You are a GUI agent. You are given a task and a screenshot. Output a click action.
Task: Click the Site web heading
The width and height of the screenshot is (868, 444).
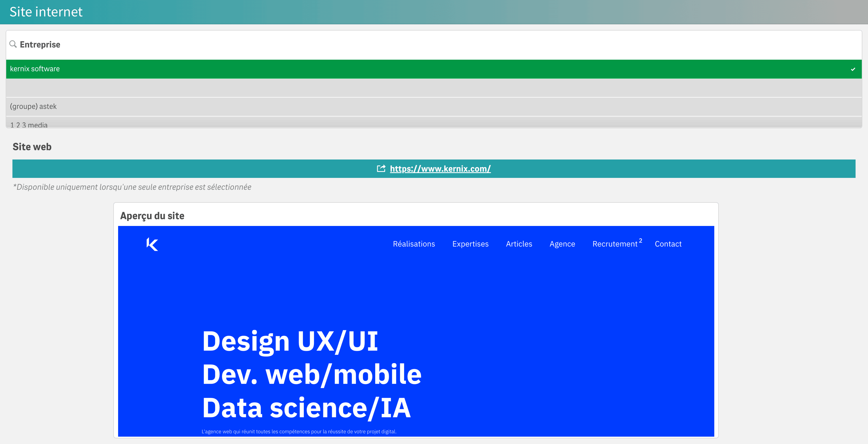pyautogui.click(x=32, y=147)
